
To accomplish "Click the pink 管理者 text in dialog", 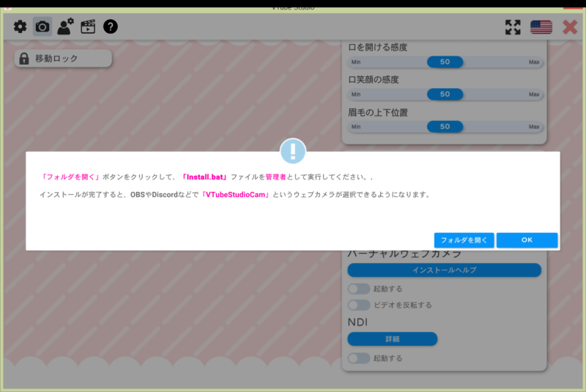I will tap(276, 177).
